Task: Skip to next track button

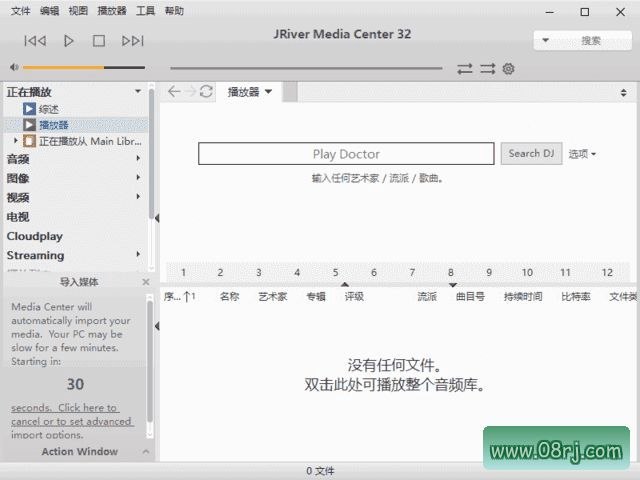Action: (133, 41)
